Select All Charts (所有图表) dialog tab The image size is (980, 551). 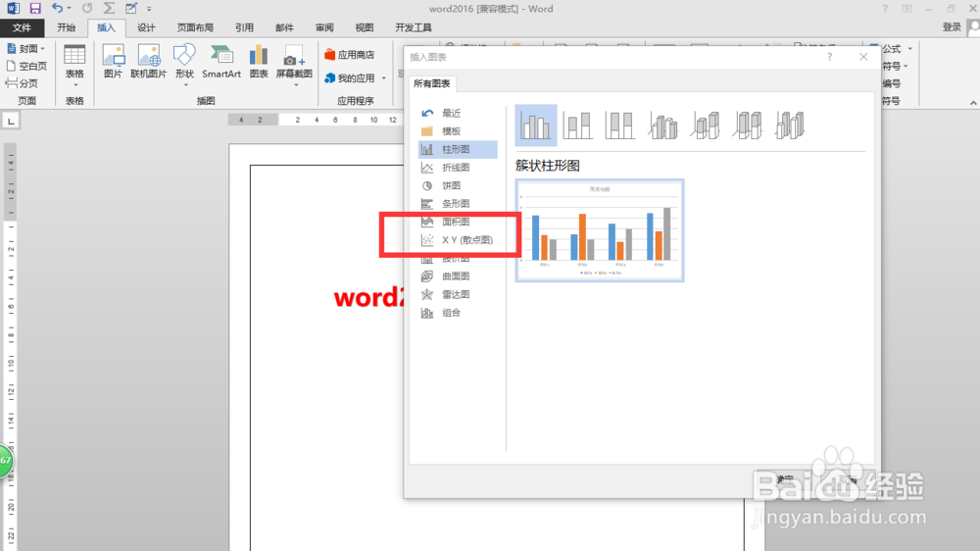pos(432,83)
